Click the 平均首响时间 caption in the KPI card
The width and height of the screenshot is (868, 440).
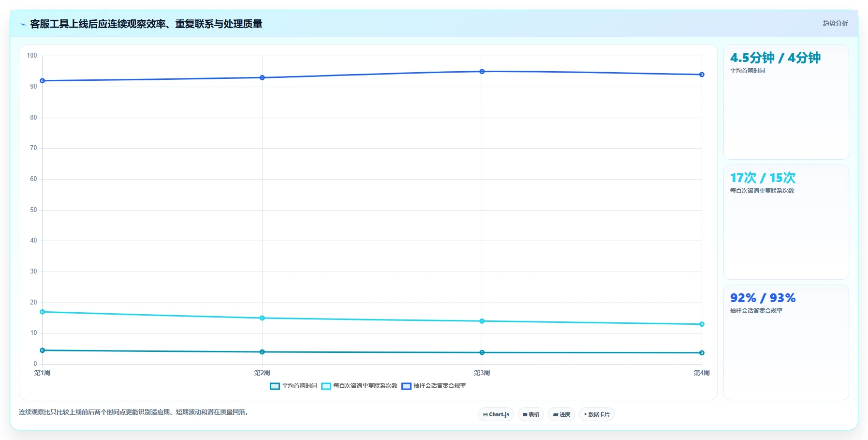(x=748, y=71)
